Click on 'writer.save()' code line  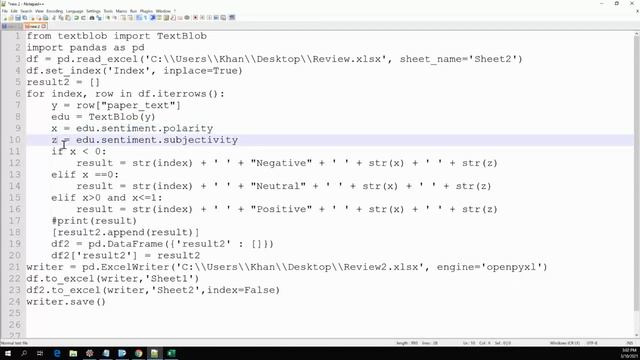pyautogui.click(x=66, y=302)
